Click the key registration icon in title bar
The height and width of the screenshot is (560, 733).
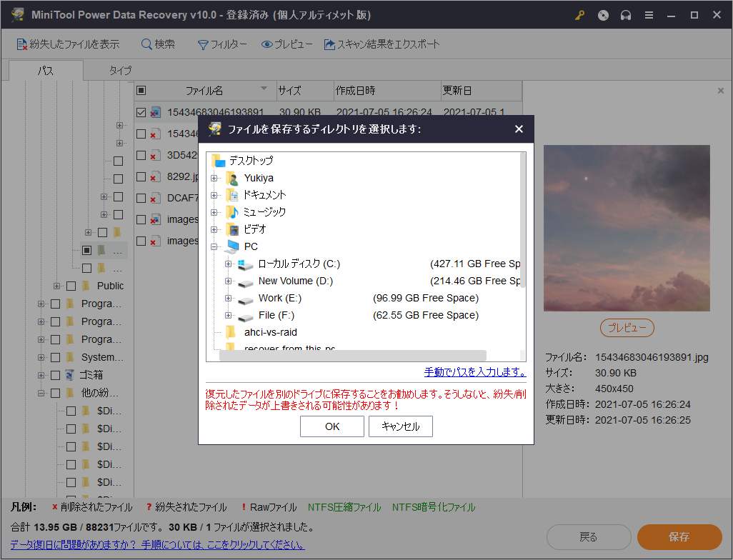pos(580,15)
